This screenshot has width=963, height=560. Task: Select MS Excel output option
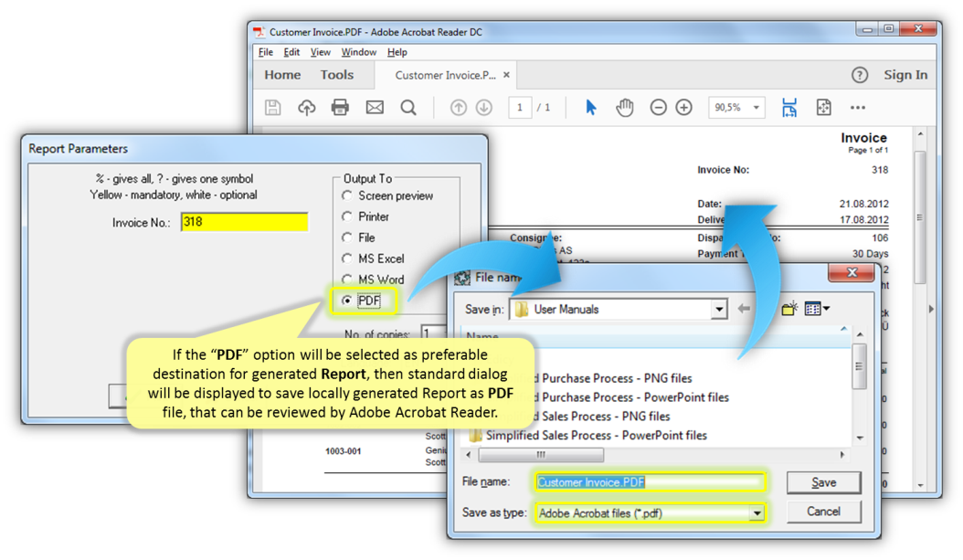(x=347, y=259)
